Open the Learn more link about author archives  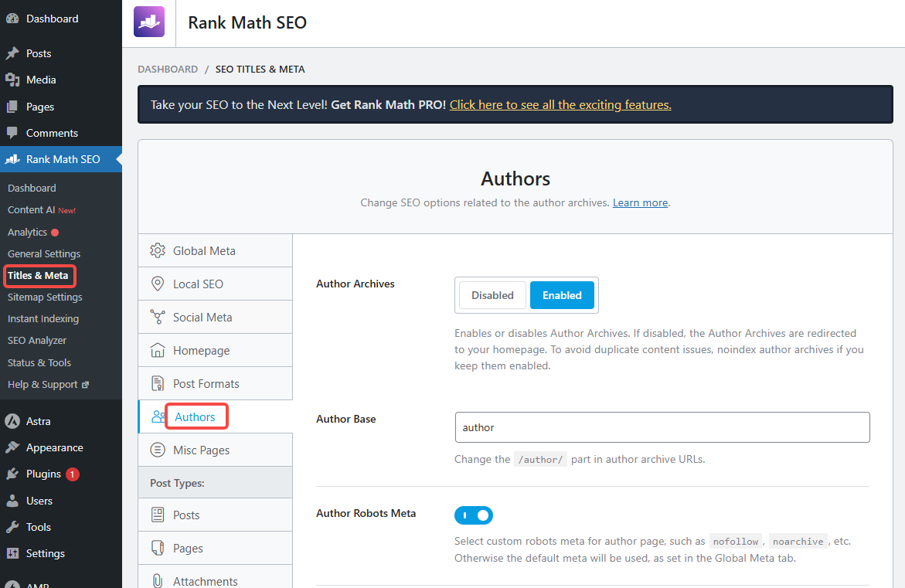pyautogui.click(x=640, y=202)
